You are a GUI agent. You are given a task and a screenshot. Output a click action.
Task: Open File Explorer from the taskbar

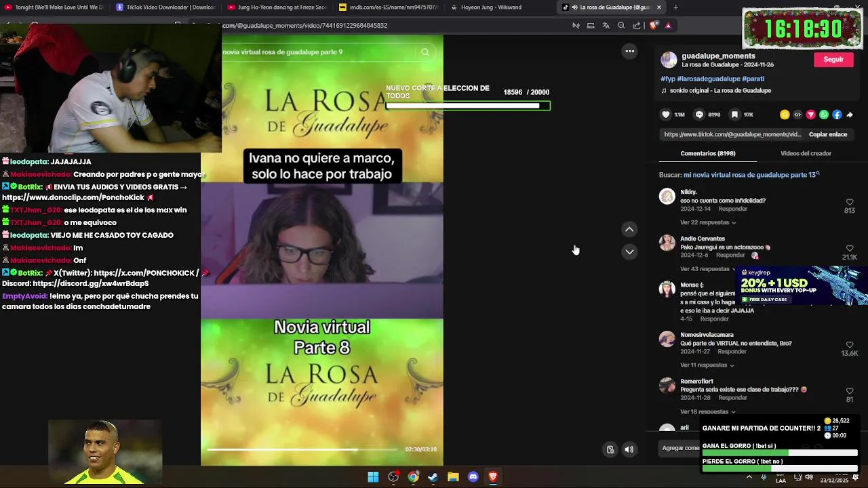[x=453, y=477]
